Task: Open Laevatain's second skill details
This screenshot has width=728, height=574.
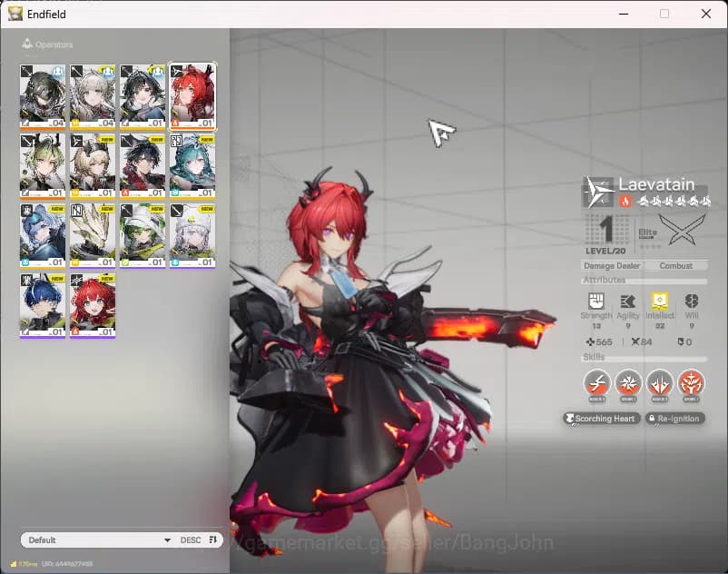Action: 627,384
